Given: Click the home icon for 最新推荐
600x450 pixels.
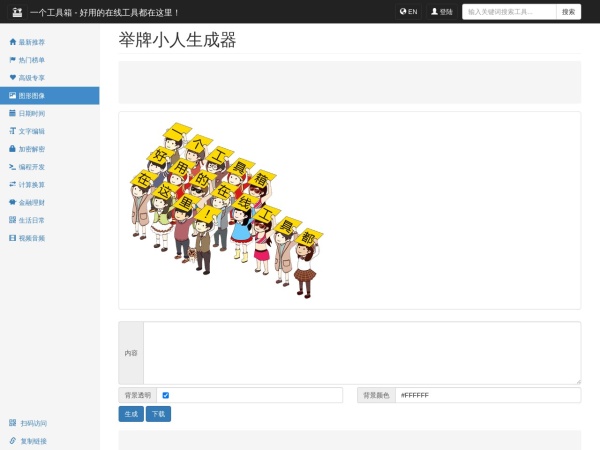Looking at the screenshot, I should pyautogui.click(x=12, y=42).
